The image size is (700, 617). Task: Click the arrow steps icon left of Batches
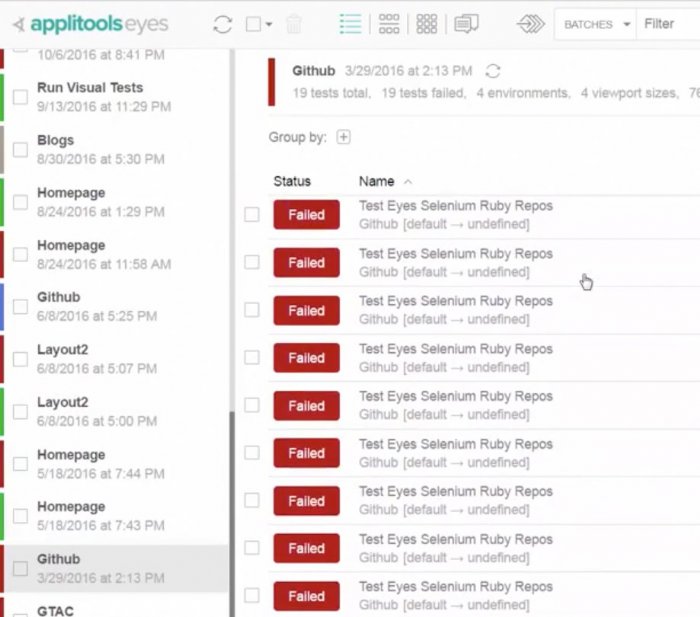pos(533,24)
